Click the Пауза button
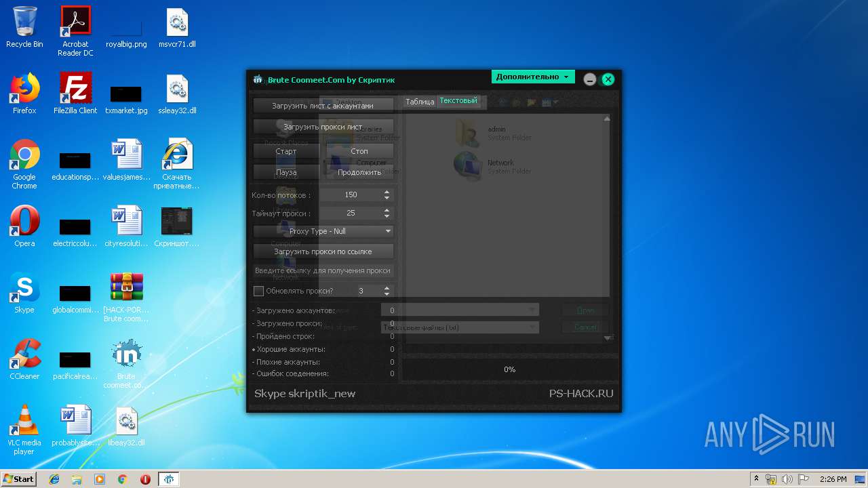Viewport: 868px width, 488px height. point(286,172)
